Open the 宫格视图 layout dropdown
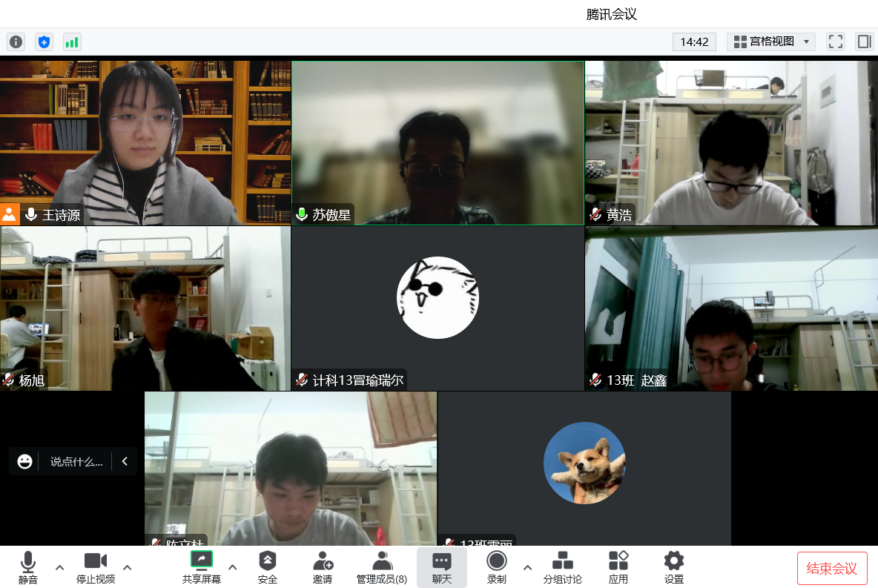The image size is (878, 588). [771, 42]
